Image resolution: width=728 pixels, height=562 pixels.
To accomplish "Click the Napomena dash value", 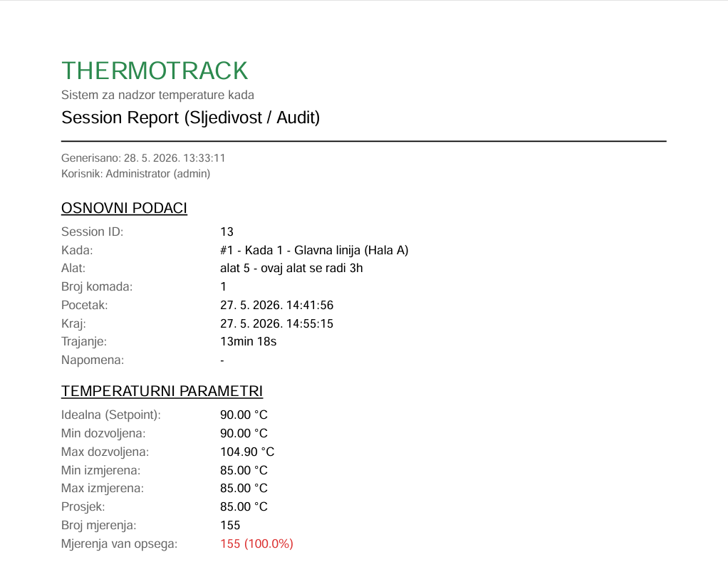I will point(222,360).
